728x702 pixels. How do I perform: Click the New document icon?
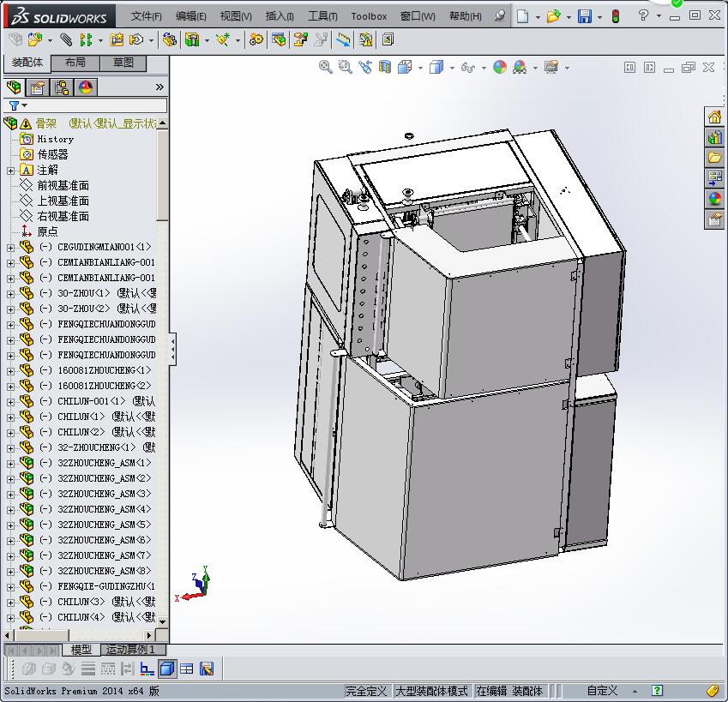tap(523, 16)
